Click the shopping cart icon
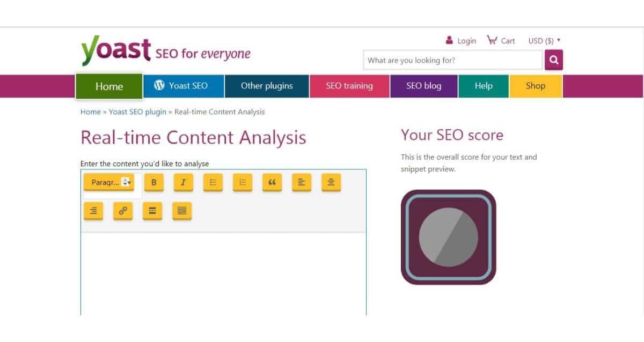This screenshot has height=342, width=644. (x=492, y=40)
